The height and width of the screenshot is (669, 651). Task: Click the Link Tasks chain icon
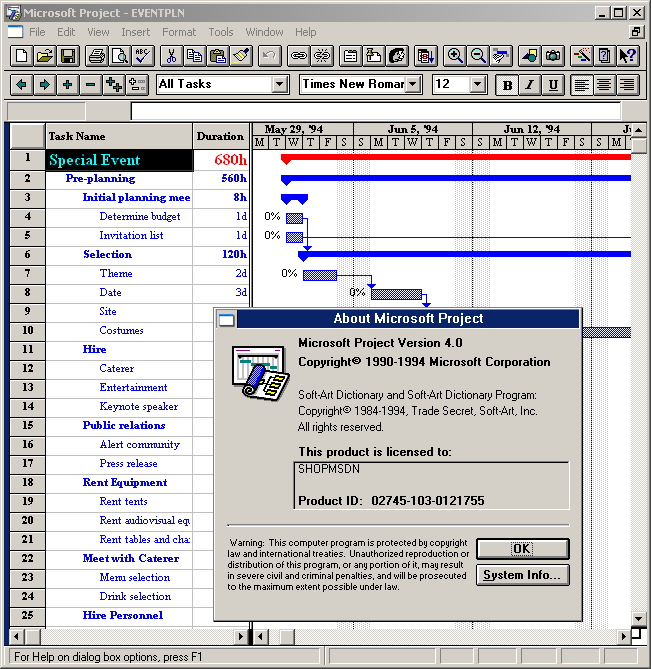tap(299, 56)
